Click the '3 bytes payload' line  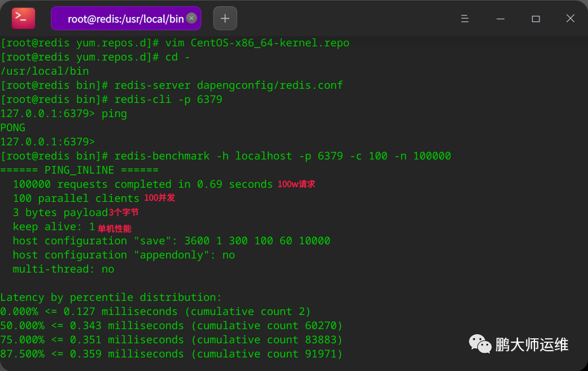pos(60,213)
